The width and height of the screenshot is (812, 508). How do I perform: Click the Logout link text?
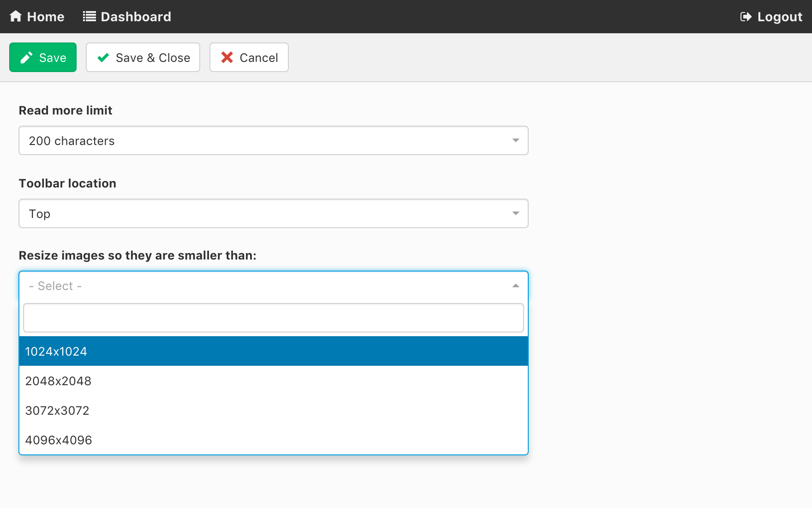[780, 17]
